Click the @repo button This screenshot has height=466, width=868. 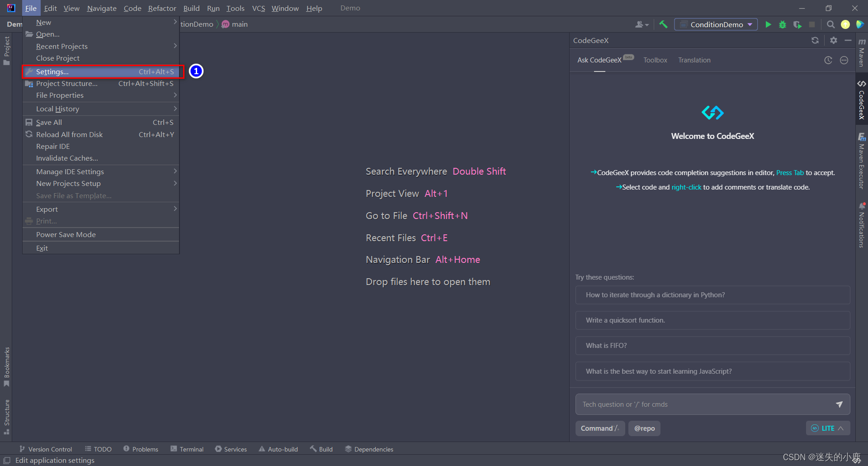pos(644,428)
